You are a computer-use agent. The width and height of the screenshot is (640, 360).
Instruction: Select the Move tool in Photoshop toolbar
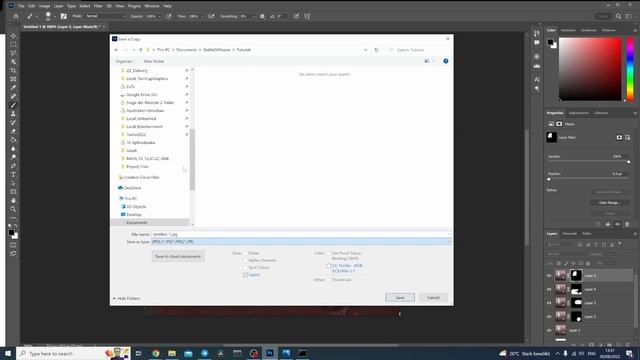(x=13, y=36)
